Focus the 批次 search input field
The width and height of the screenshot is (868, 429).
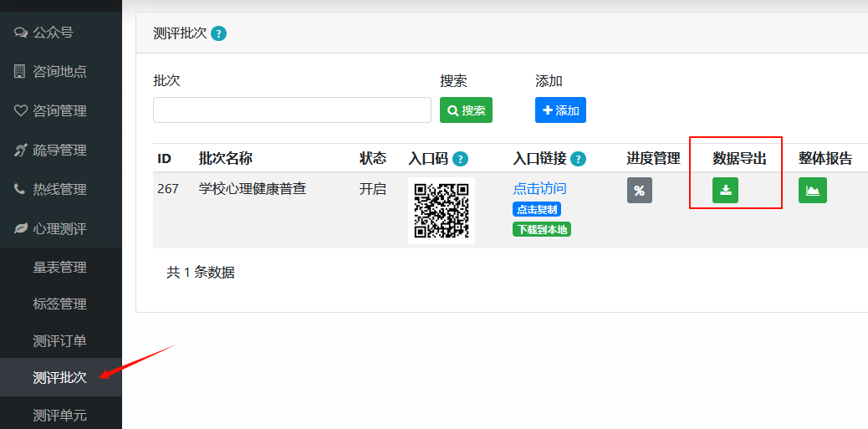[293, 110]
